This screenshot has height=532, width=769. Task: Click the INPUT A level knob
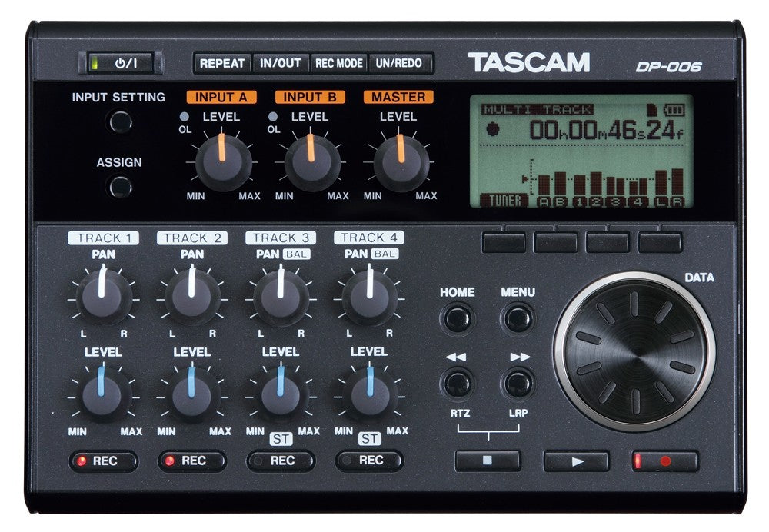[x=224, y=161]
